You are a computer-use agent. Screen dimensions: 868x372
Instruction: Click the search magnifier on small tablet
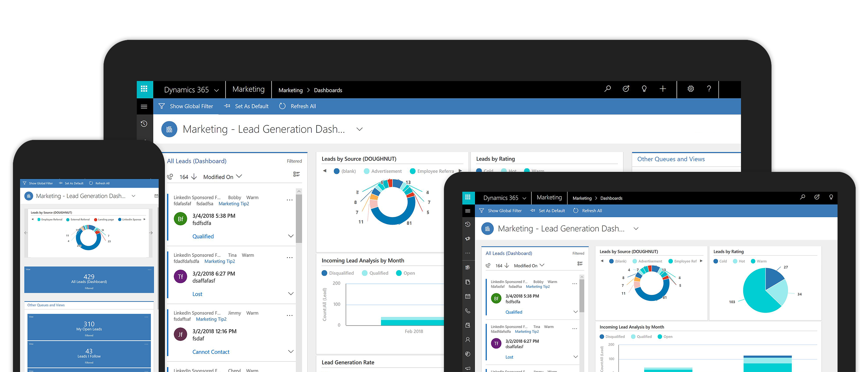(x=802, y=197)
